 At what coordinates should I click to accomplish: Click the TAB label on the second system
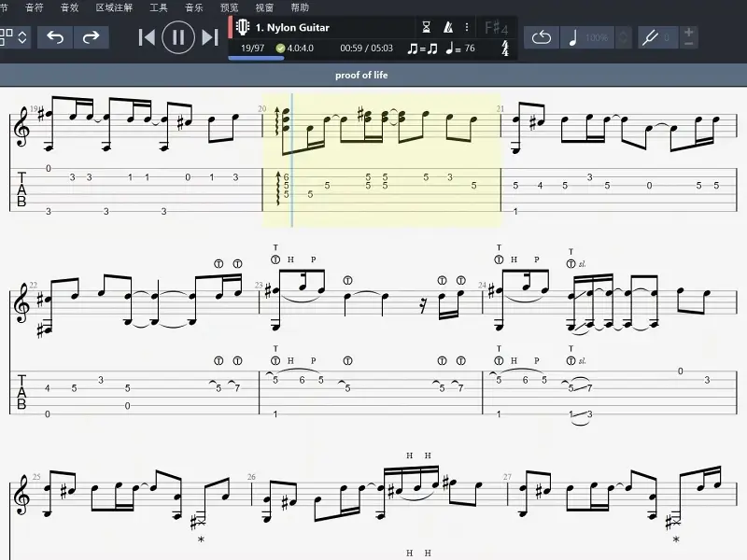point(21,392)
